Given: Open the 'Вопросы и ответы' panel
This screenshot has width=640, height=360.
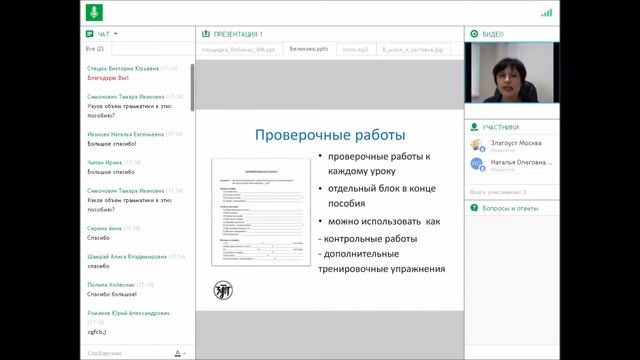Looking at the screenshot, I should point(510,208).
